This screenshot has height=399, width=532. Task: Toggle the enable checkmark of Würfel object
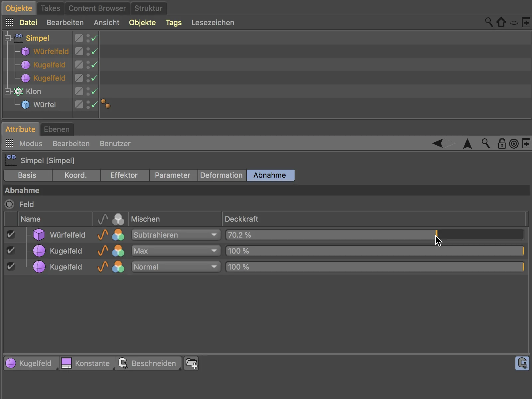94,104
